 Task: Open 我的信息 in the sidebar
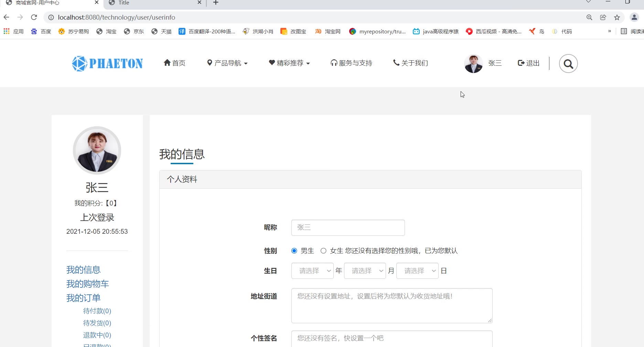pos(83,270)
